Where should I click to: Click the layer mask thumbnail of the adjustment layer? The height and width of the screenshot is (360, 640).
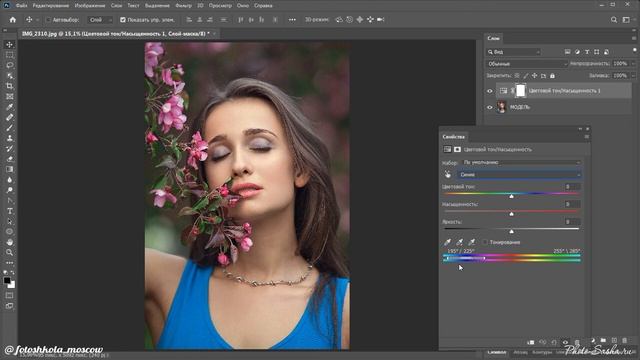pos(520,91)
